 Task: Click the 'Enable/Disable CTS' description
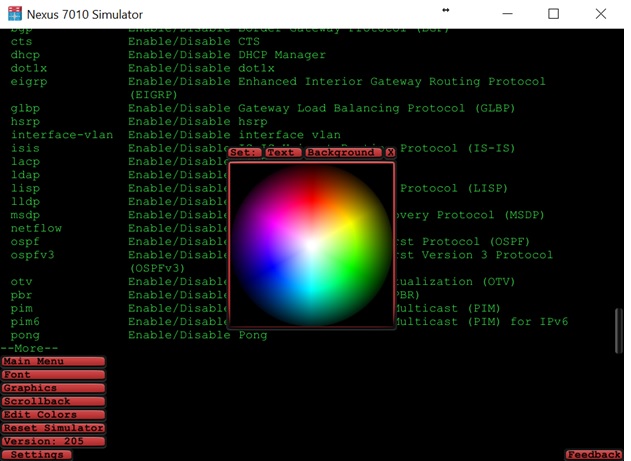(194, 41)
